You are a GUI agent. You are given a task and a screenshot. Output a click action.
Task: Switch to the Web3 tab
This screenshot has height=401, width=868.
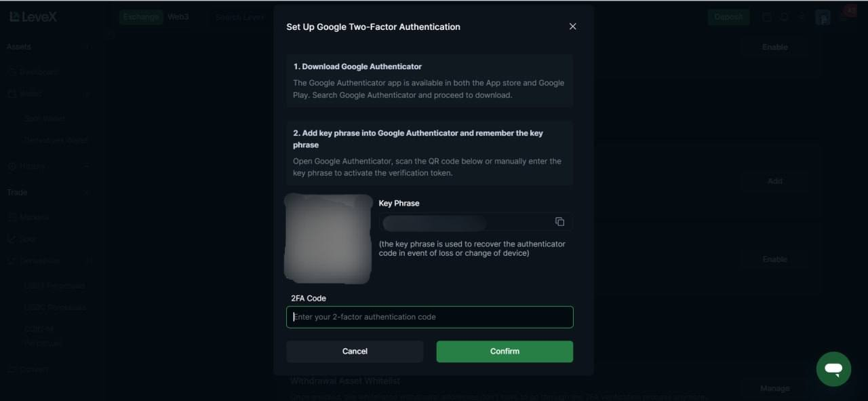(178, 16)
